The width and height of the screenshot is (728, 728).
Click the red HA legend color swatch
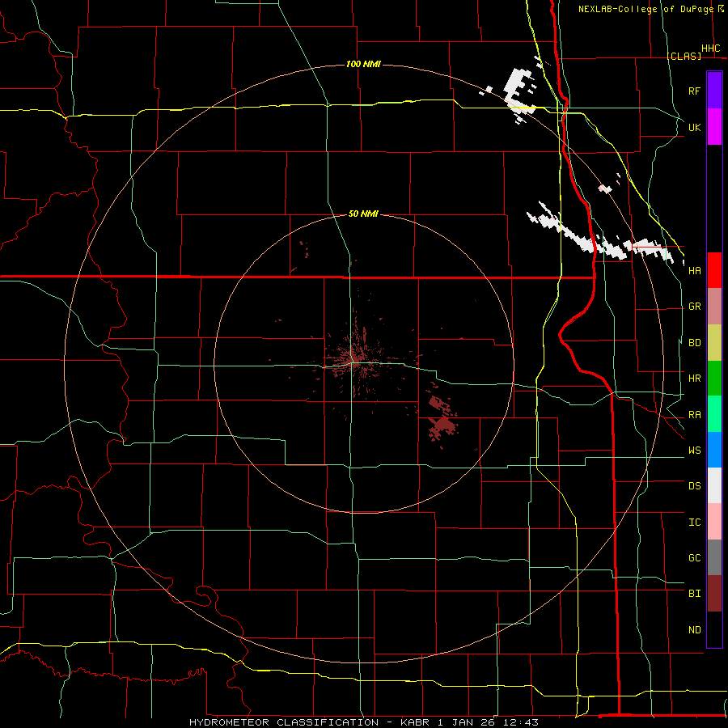point(714,270)
